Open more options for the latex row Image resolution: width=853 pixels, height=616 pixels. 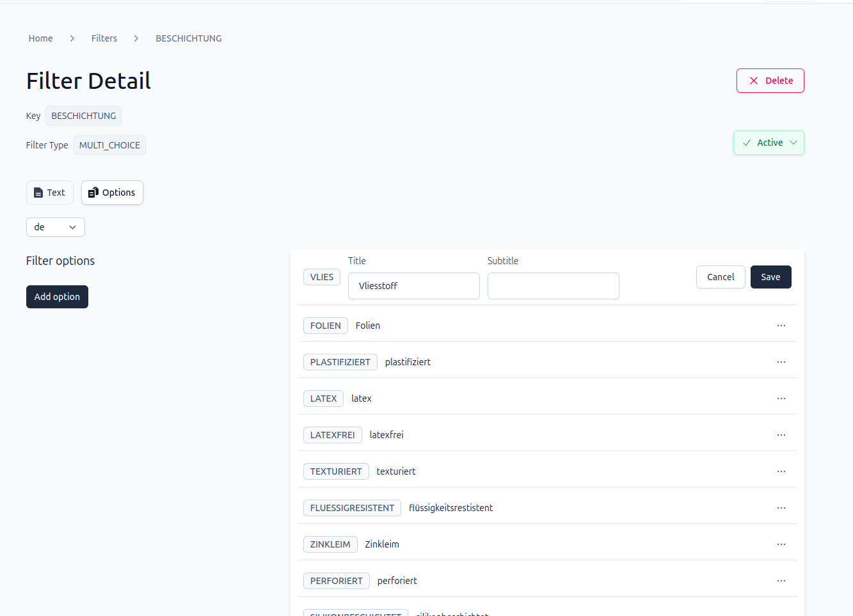click(x=781, y=399)
